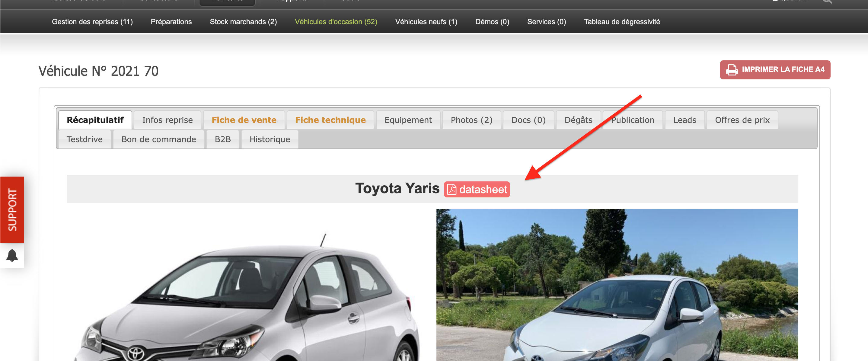
Task: View the Historique tab
Action: pos(270,139)
